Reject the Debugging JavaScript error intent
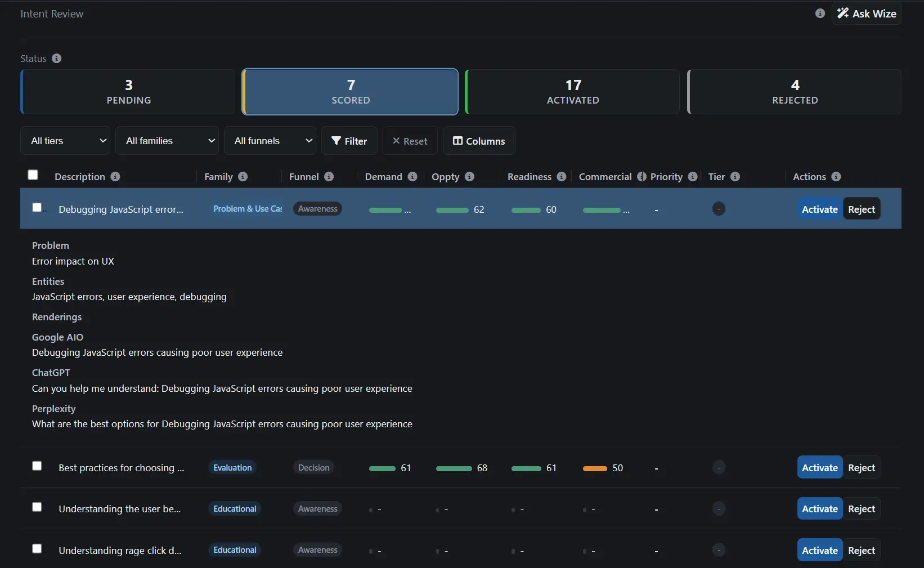 click(862, 209)
